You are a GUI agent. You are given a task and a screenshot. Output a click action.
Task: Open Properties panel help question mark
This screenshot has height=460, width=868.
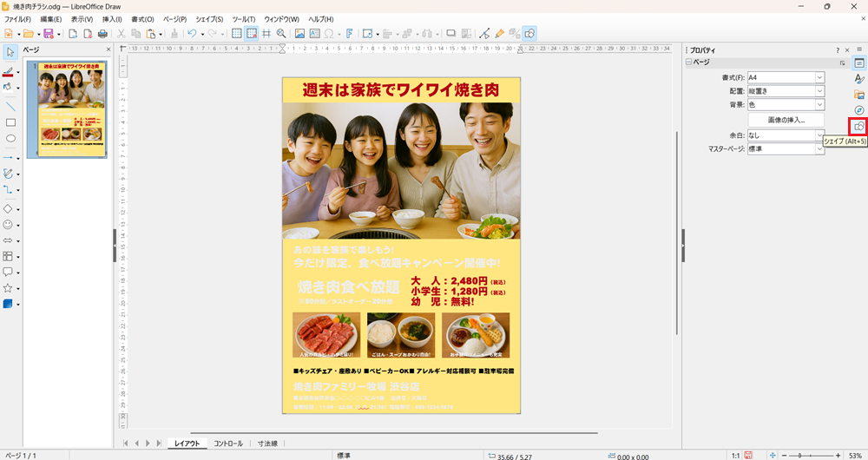[838, 50]
